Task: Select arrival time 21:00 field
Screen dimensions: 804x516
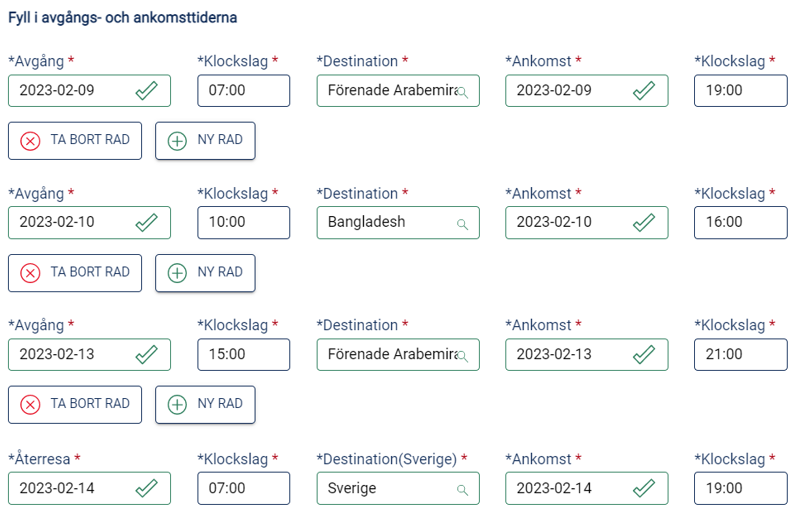Action: [x=740, y=354]
